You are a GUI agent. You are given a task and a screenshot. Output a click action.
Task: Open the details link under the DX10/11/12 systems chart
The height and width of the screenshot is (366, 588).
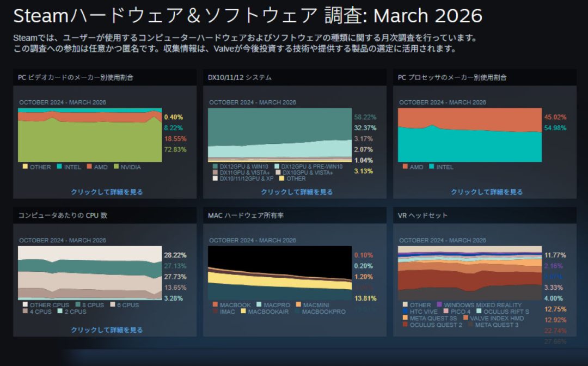[x=297, y=192]
